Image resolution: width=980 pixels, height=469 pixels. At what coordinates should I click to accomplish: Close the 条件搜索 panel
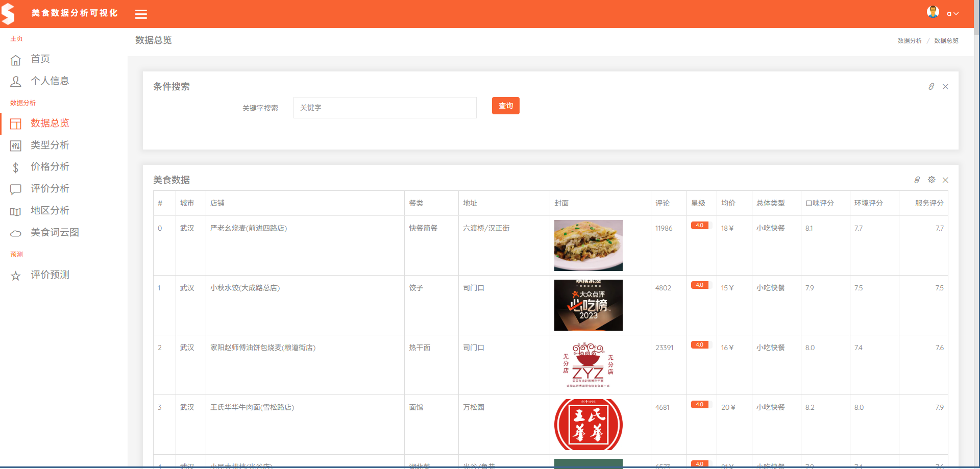pos(945,87)
